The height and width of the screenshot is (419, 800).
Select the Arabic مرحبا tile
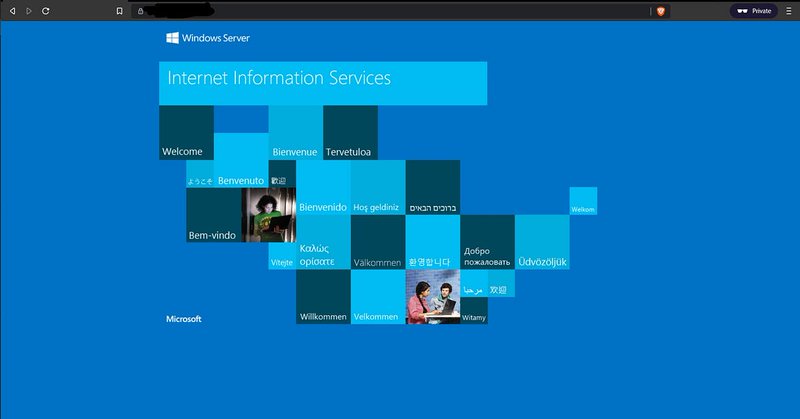tap(473, 283)
